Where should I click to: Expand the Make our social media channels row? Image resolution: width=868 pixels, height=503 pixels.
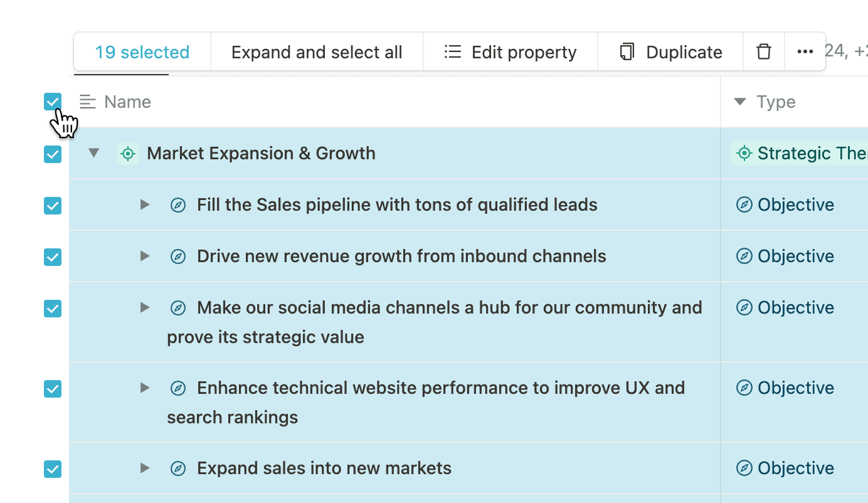click(x=145, y=308)
